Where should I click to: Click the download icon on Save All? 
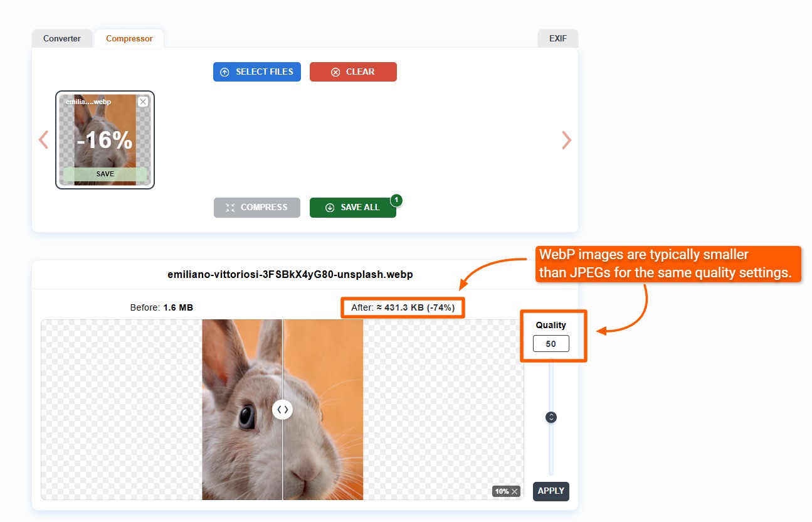[x=329, y=207]
